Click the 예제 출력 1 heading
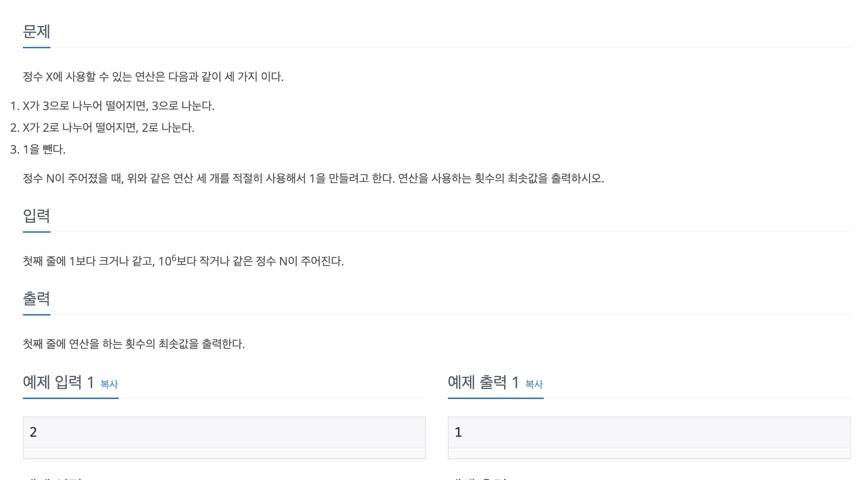Viewport: 868px width, 480px height. coord(483,382)
